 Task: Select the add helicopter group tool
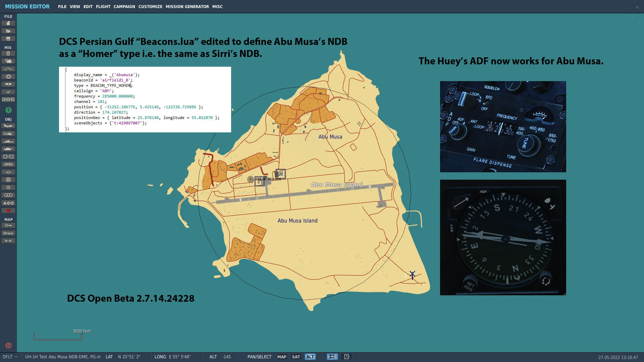pos(8,133)
